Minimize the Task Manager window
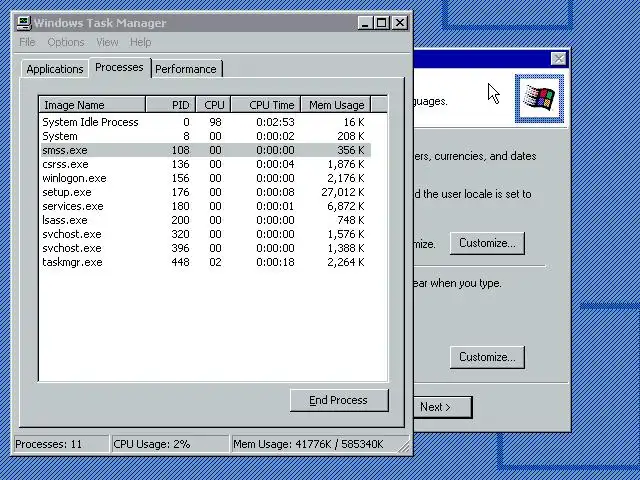Viewport: 640px width, 480px height. tap(365, 23)
